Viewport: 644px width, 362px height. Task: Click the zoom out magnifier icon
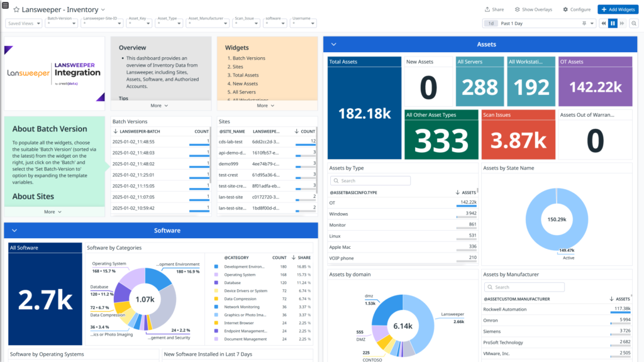pyautogui.click(x=634, y=23)
